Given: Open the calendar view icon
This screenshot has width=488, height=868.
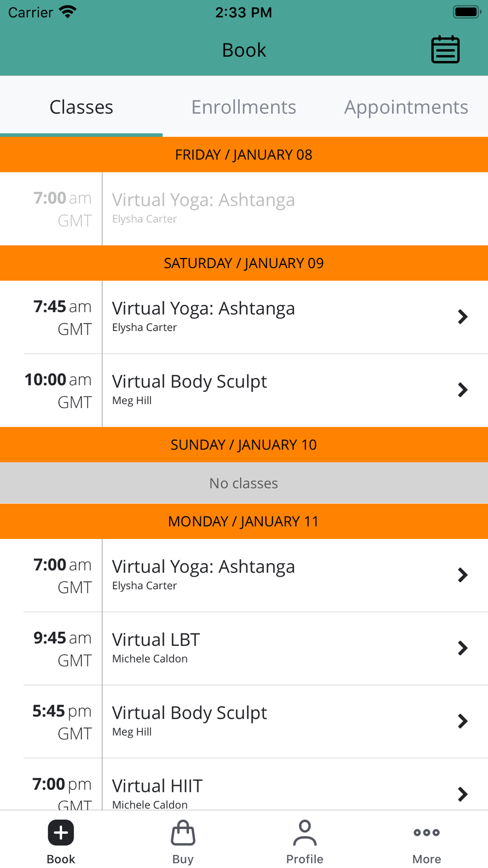Looking at the screenshot, I should [445, 49].
